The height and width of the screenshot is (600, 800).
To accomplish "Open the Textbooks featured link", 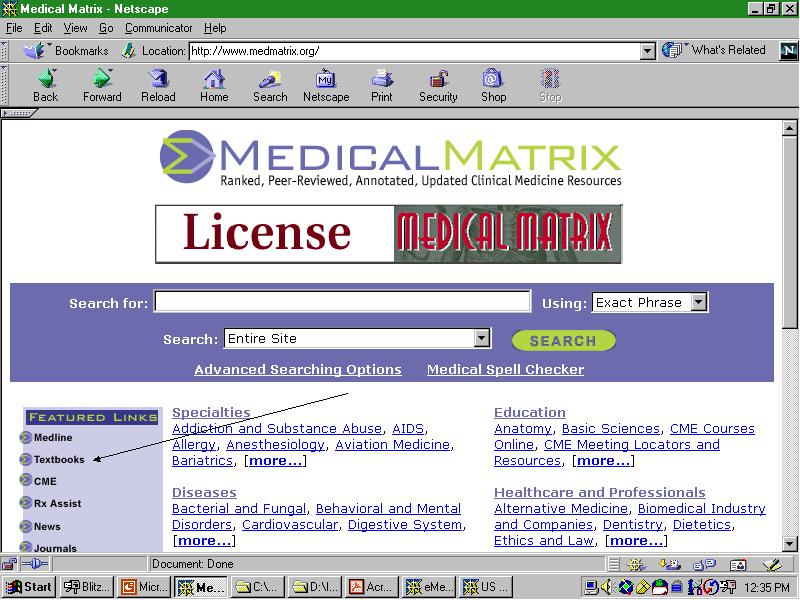I will click(59, 459).
